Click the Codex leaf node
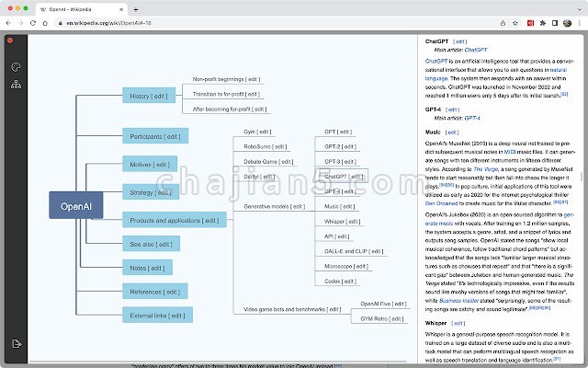Screen dimensions: 588x368 coord(340,282)
